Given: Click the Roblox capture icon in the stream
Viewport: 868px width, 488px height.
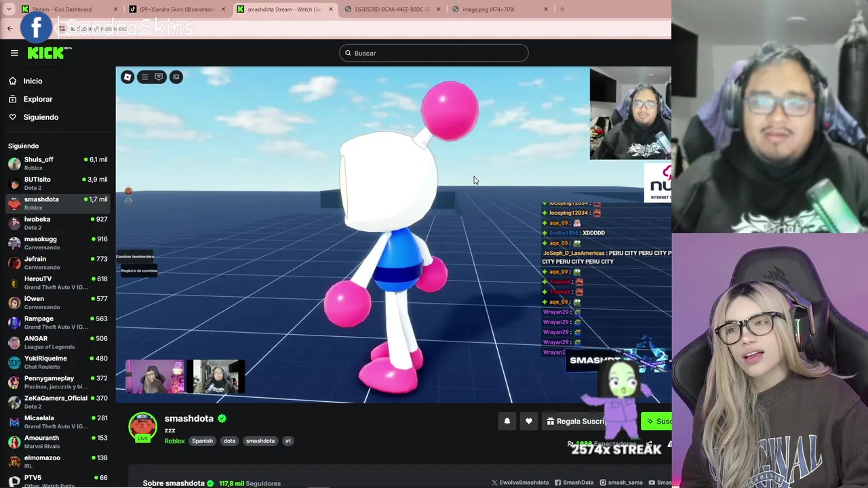Looking at the screenshot, I should pos(176,77).
